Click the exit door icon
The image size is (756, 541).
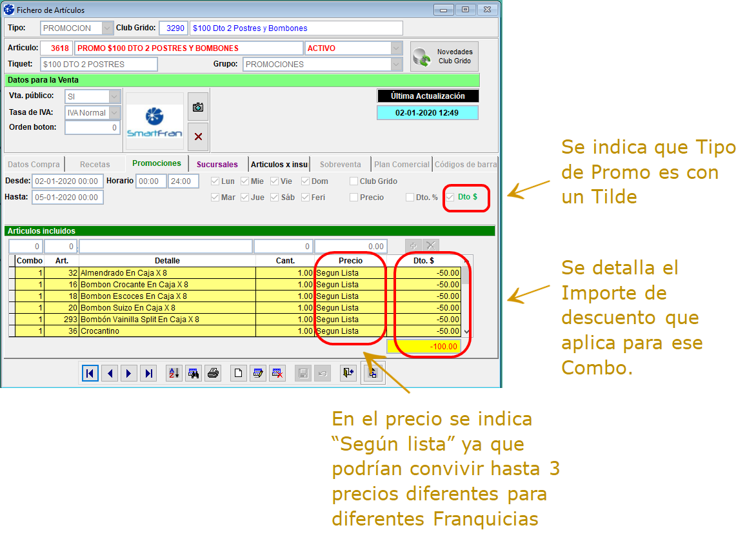(348, 373)
